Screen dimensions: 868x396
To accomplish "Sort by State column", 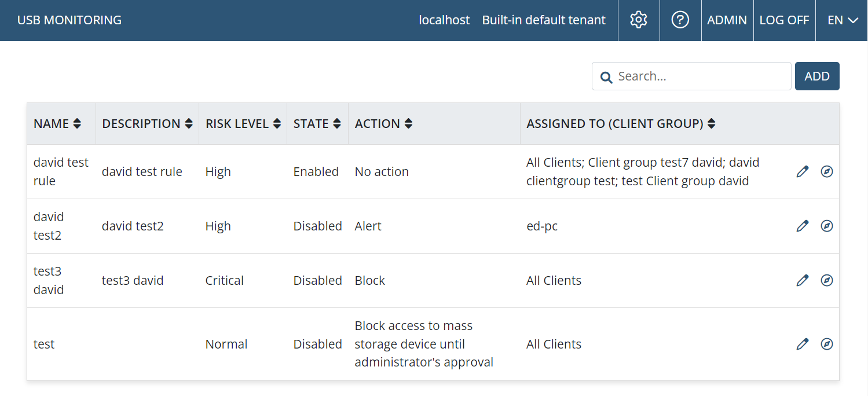I will [337, 124].
